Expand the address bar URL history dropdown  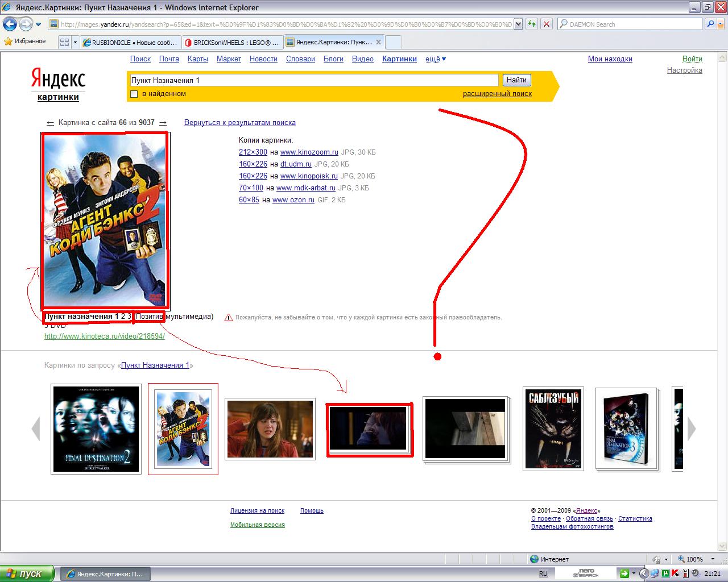(518, 24)
